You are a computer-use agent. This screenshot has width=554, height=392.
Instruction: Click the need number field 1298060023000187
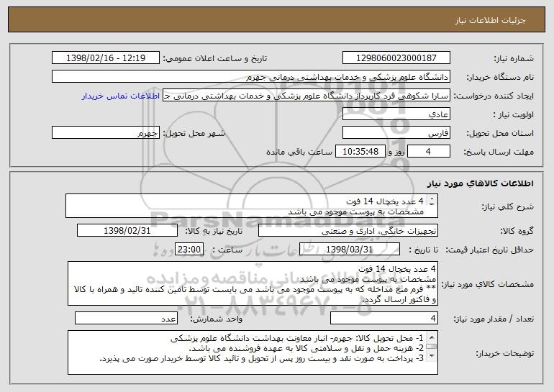click(x=396, y=58)
